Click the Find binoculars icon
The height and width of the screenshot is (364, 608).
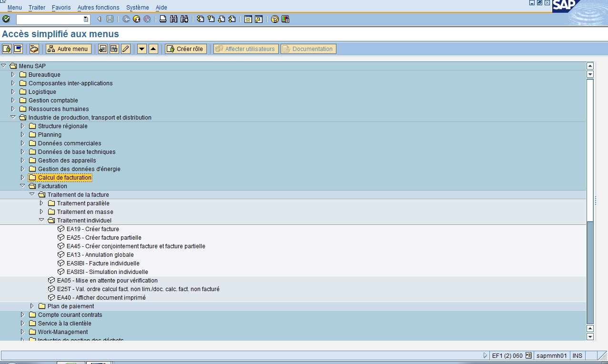coord(173,19)
